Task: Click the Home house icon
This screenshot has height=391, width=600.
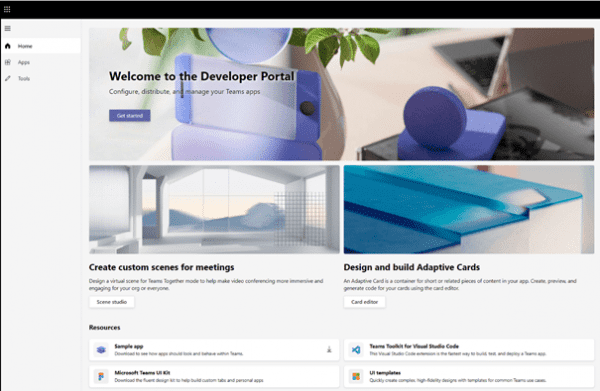Action: pyautogui.click(x=8, y=46)
